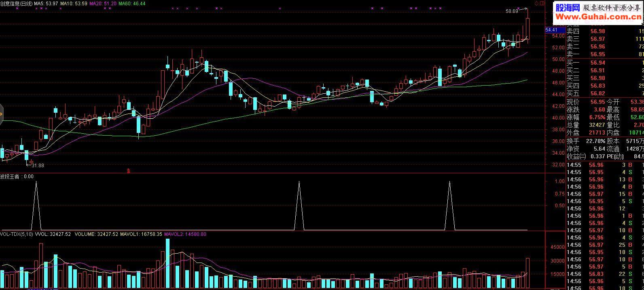This screenshot has height=290, width=644.
Task: Click the 股本 share capital field
Action: (625, 141)
